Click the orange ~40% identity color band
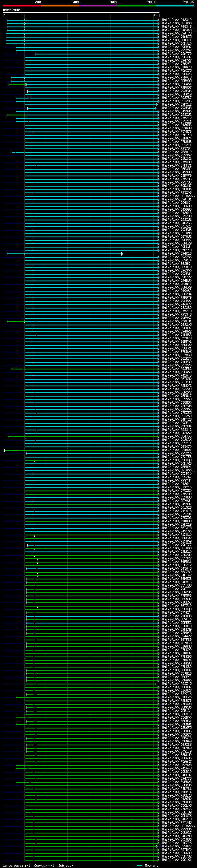Viewport: 197px width, 868px height. [x=60, y=6]
